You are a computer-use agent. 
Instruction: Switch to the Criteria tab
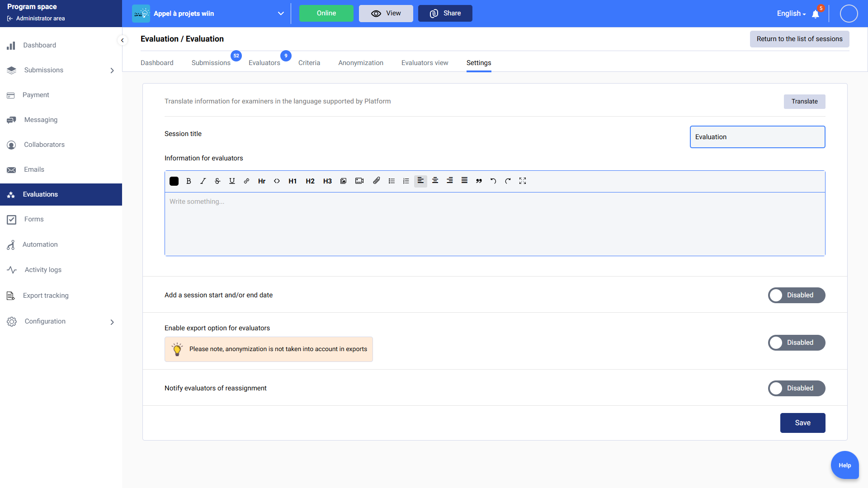[309, 63]
